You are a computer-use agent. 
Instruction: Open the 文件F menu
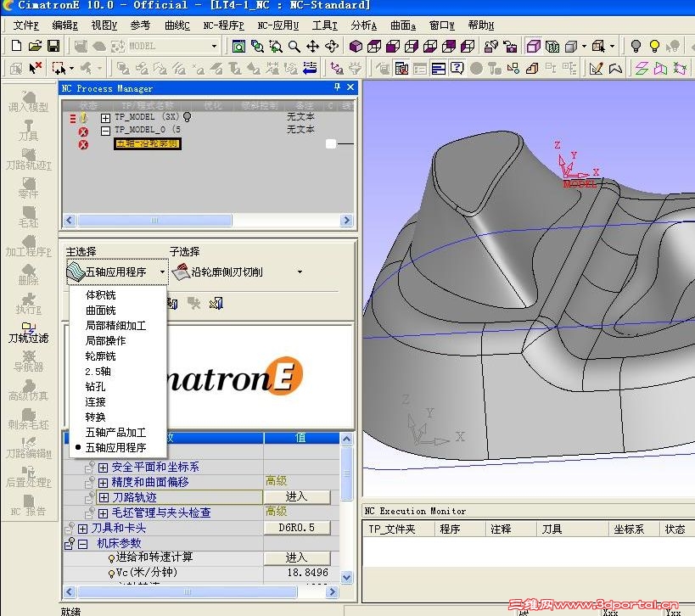click(x=25, y=25)
